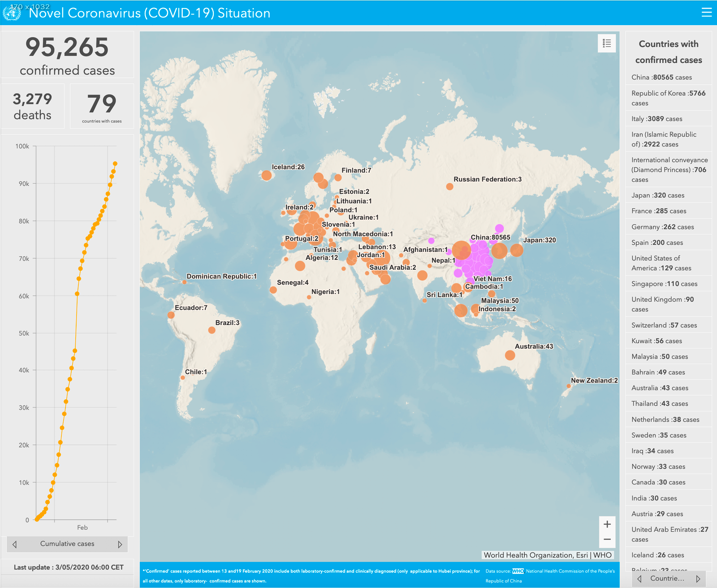Click left arrow beside Countries tab
This screenshot has height=588, width=717.
pyautogui.click(x=639, y=579)
